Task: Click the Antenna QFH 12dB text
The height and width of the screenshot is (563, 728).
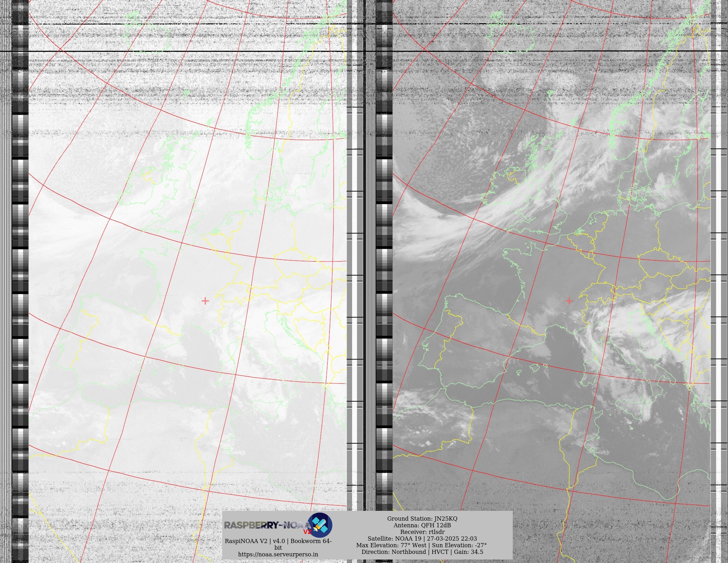Action: (x=422, y=525)
